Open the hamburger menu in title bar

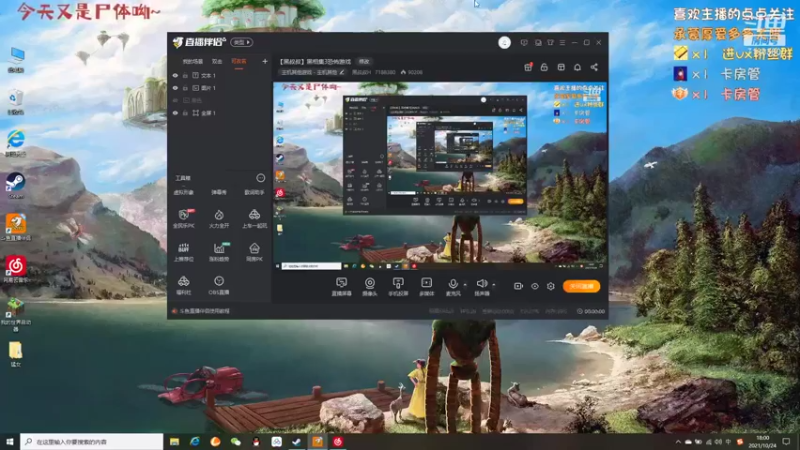coord(562,42)
